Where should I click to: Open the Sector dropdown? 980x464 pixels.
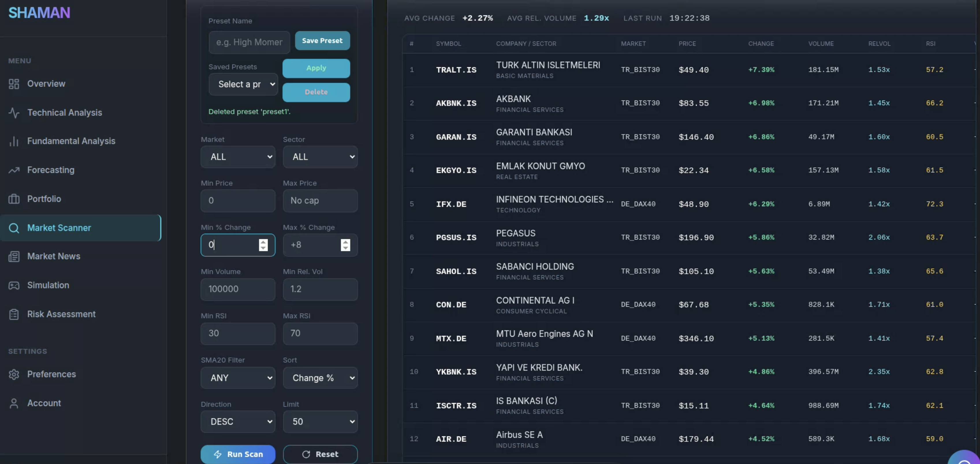click(x=320, y=157)
